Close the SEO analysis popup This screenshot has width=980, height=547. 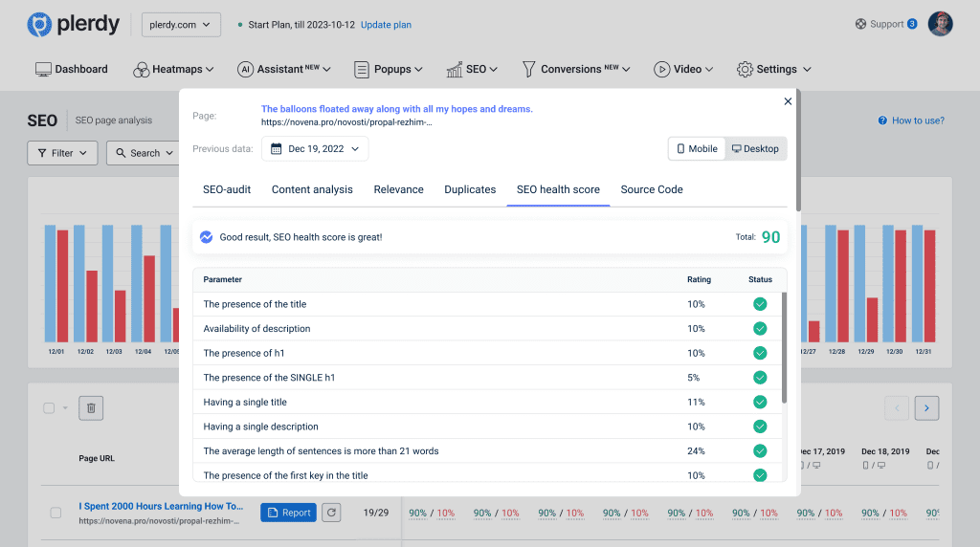788,101
